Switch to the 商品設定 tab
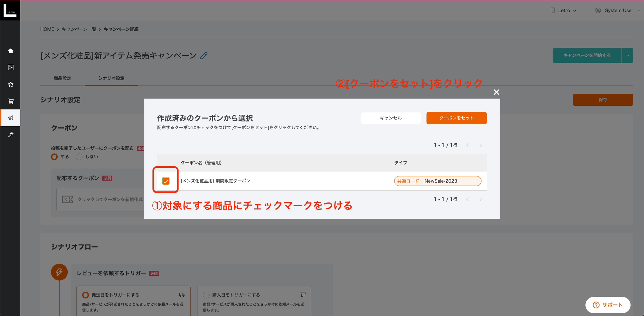The width and height of the screenshot is (644, 316). click(x=62, y=78)
